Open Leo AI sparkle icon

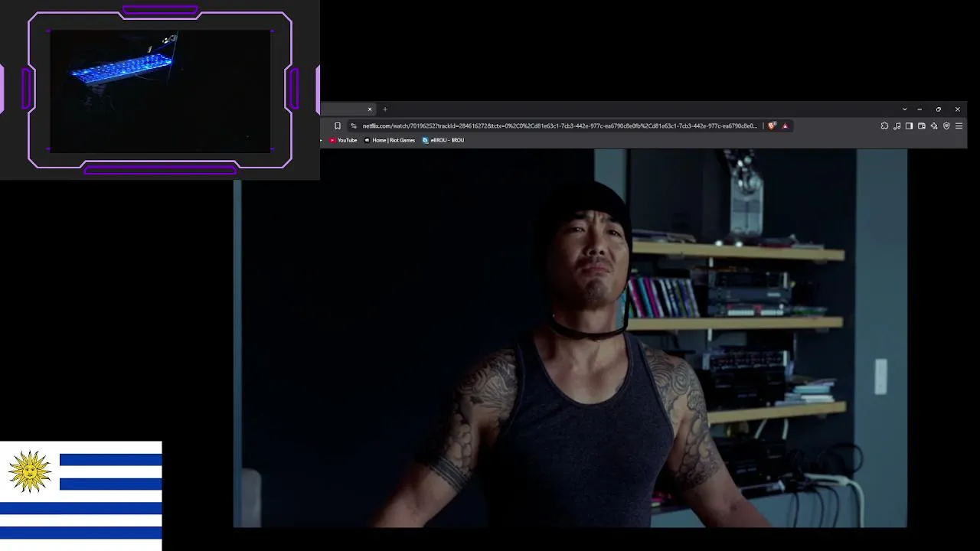(934, 126)
